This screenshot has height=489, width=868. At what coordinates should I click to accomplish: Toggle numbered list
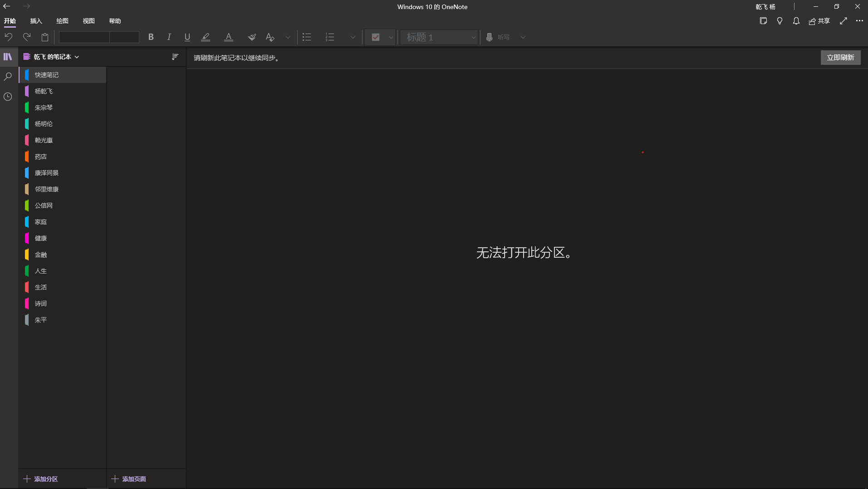point(330,37)
